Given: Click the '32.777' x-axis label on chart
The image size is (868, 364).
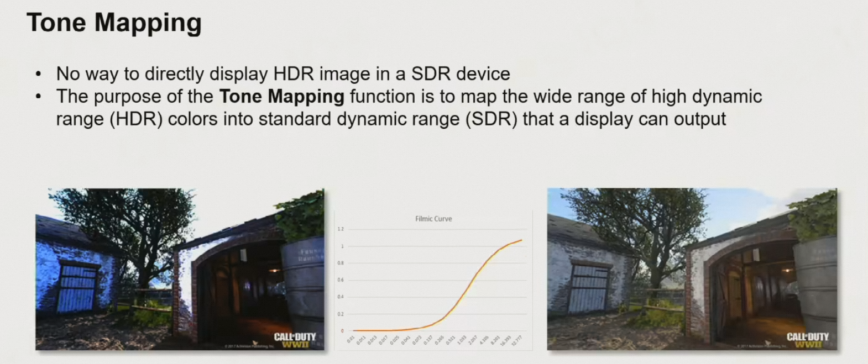Looking at the screenshot, I should coord(517,340).
